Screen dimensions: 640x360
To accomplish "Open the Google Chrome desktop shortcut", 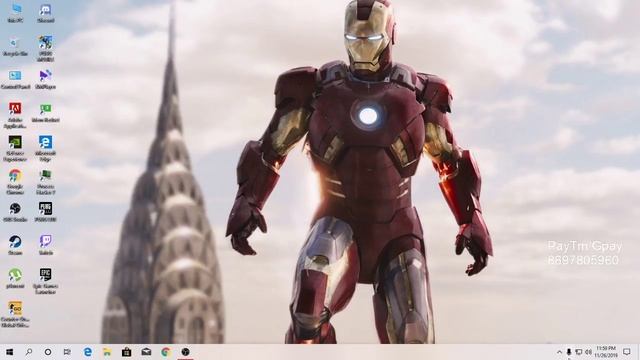I will click(x=16, y=182).
